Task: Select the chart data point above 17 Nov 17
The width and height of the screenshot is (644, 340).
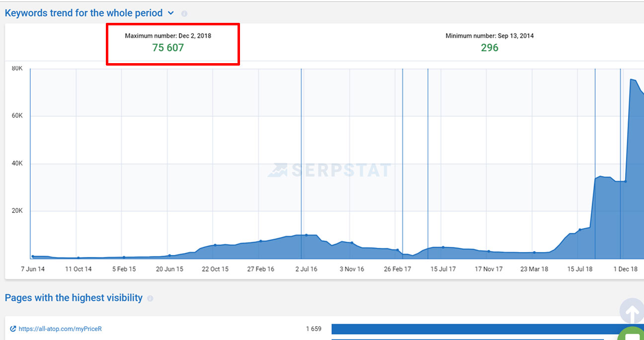Action: (x=488, y=252)
